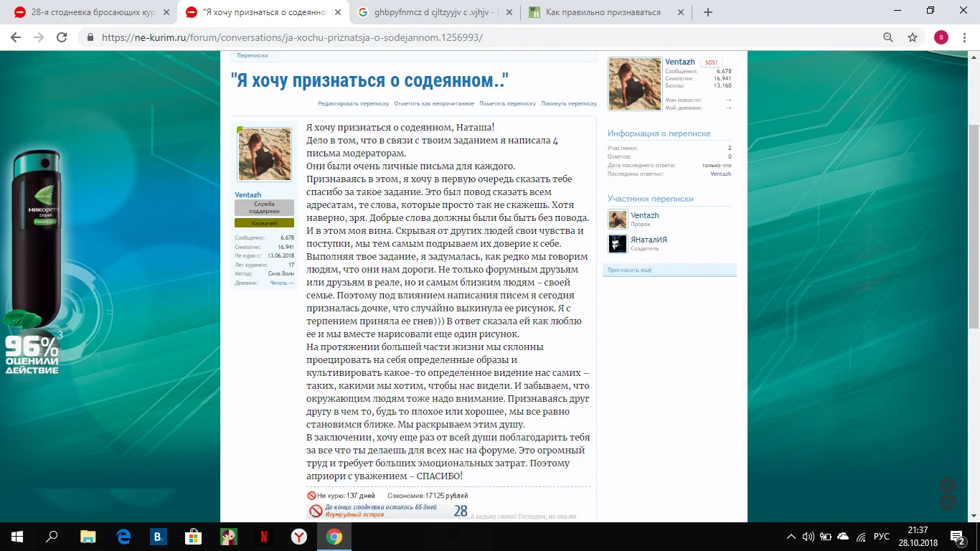Open ЯНаталИЯ participant avatar
Viewport: 980px width, 551px height.
618,244
